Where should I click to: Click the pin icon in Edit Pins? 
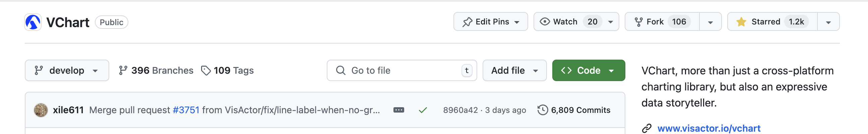click(467, 22)
